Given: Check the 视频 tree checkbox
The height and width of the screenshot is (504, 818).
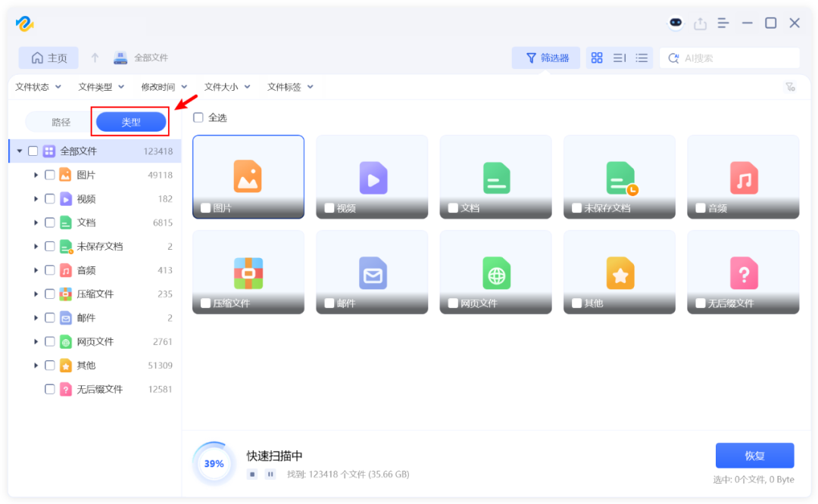Looking at the screenshot, I should pos(49,198).
